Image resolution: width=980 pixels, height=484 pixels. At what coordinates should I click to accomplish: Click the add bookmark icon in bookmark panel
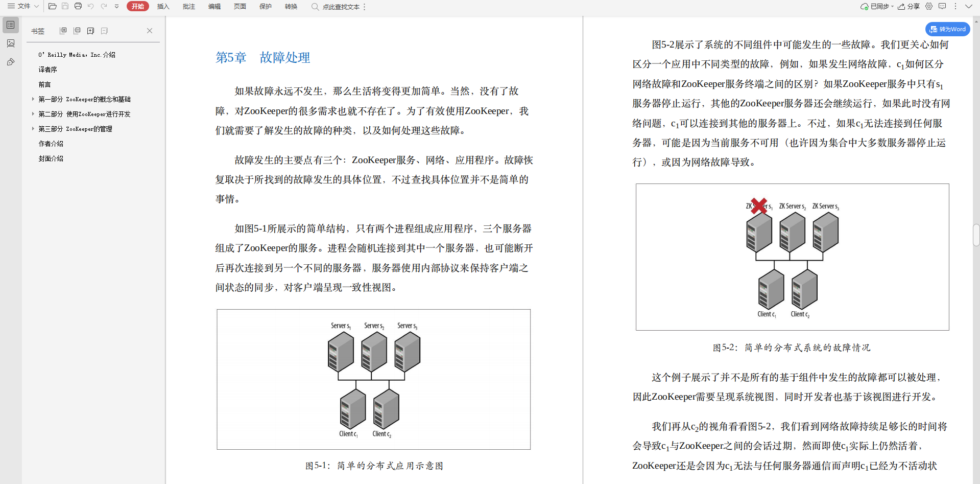(91, 31)
